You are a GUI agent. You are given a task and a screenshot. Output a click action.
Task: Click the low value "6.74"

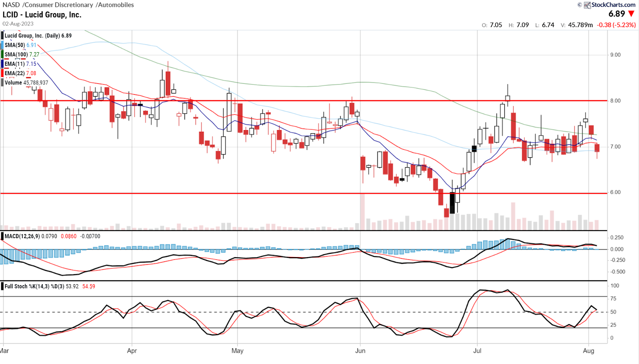[548, 25]
